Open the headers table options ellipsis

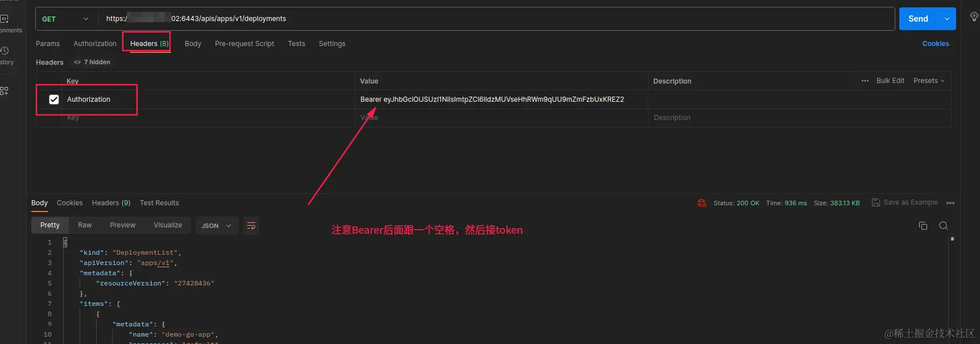click(x=865, y=81)
